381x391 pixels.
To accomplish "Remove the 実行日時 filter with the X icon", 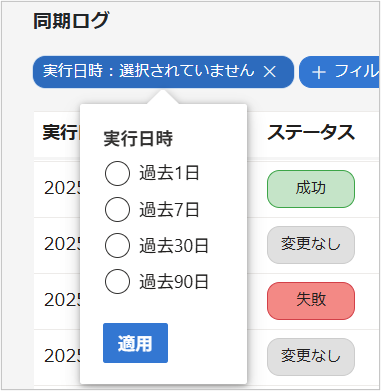I will tap(269, 71).
